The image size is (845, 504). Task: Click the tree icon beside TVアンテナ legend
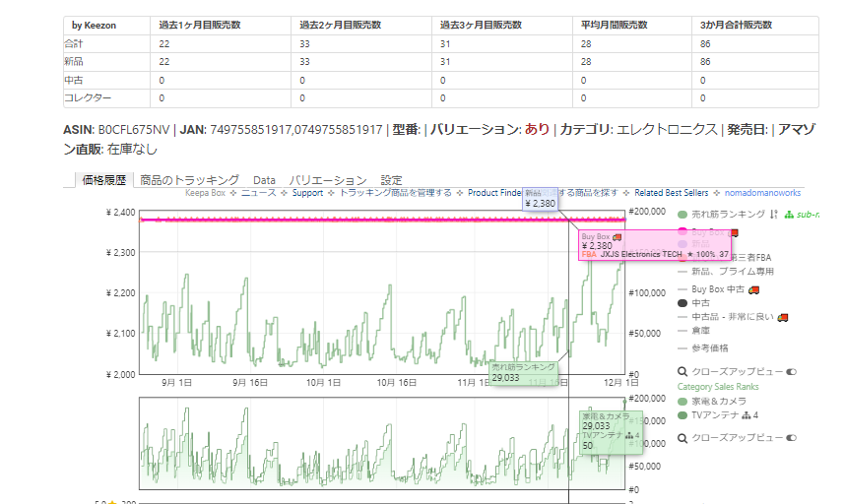(746, 414)
